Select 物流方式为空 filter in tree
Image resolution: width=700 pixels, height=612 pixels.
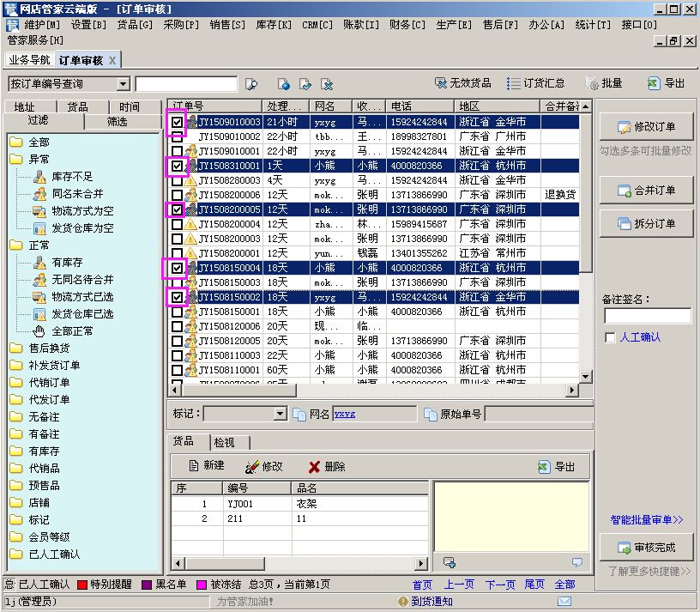click(82, 210)
